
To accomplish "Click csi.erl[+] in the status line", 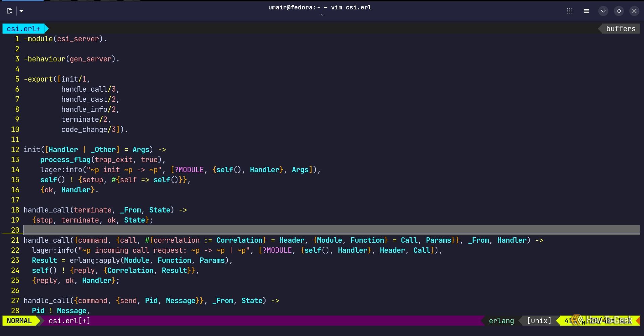I will tap(69, 321).
